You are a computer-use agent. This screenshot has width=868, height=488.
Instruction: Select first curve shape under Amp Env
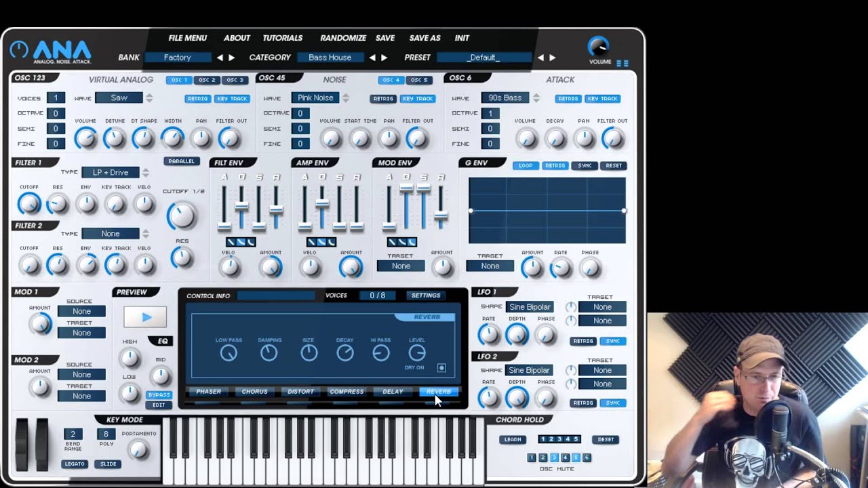311,242
